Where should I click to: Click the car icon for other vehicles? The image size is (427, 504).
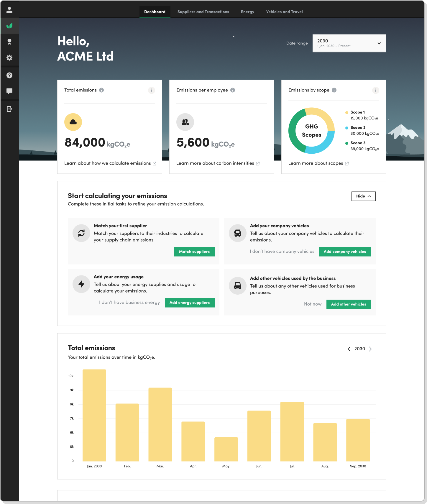238,286
